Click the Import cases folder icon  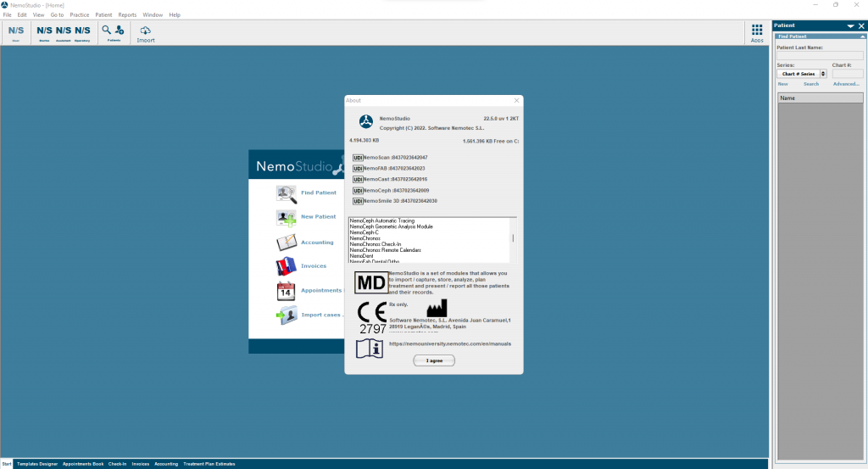[x=287, y=315]
